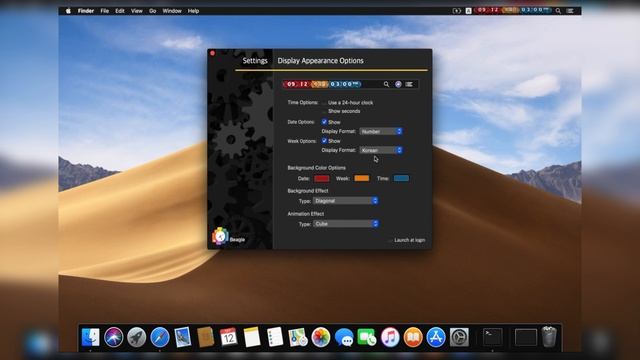Select Display Appearance Options tab

coord(320,60)
